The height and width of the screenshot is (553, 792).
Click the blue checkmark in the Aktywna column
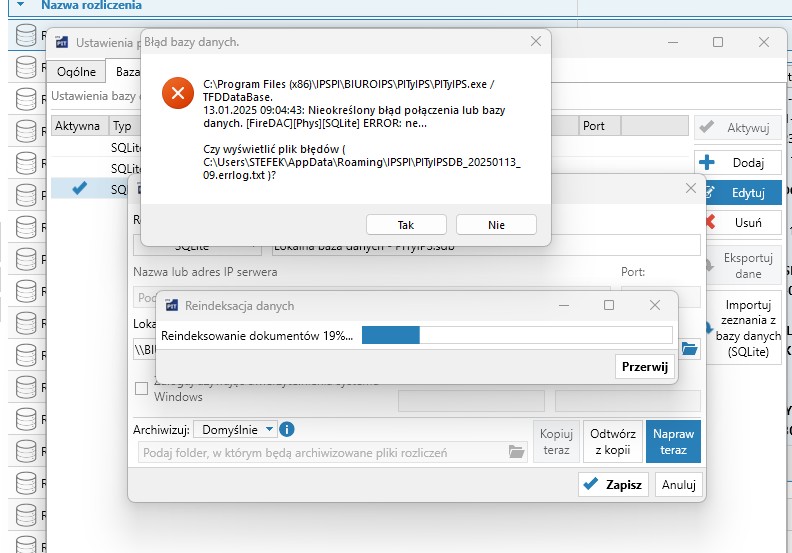[x=80, y=187]
